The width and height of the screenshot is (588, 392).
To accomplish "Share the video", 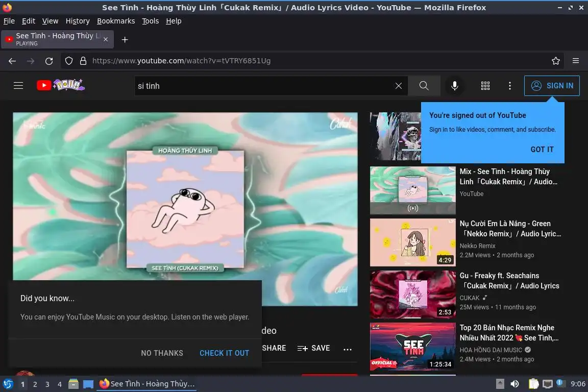I will point(274,348).
